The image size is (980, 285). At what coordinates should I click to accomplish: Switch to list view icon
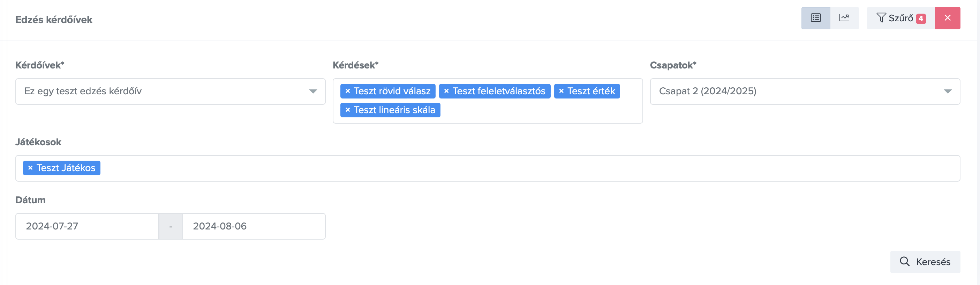click(815, 18)
